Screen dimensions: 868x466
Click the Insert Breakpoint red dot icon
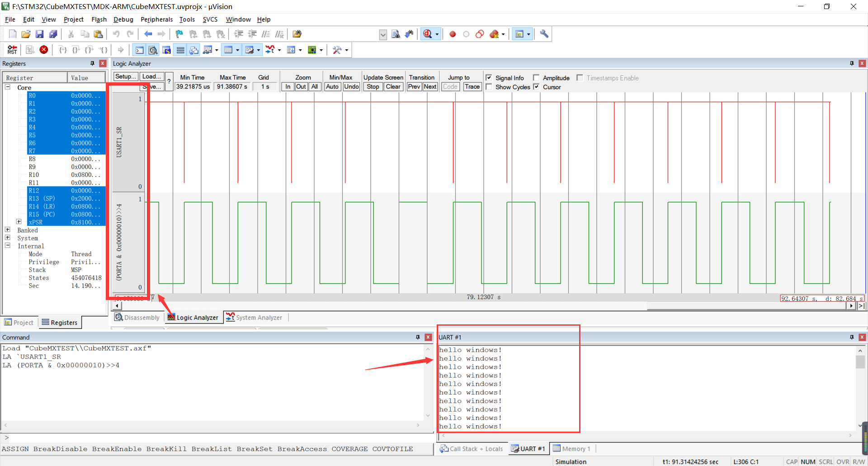point(453,34)
